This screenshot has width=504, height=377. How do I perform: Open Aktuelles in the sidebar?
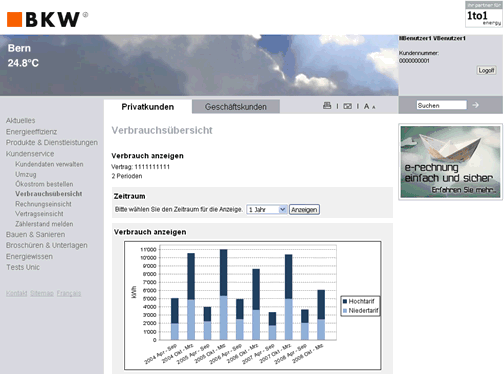(21, 120)
